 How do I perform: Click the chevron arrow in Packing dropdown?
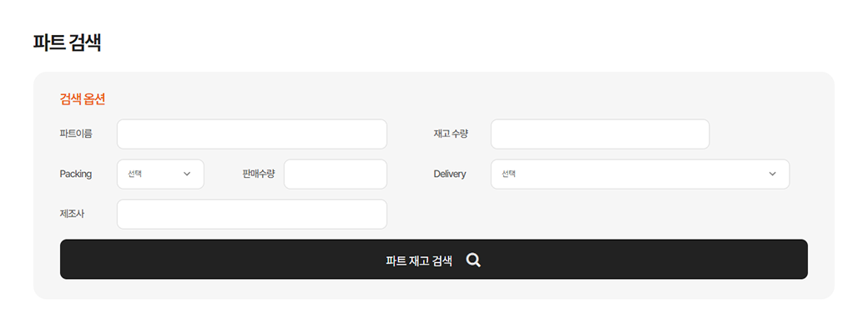coord(187,174)
